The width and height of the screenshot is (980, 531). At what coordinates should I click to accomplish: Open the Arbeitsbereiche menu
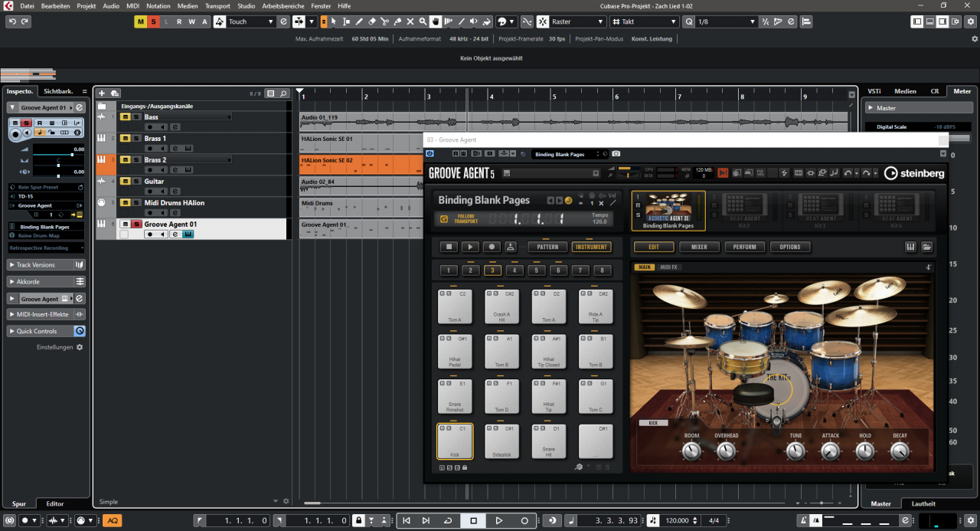point(283,5)
